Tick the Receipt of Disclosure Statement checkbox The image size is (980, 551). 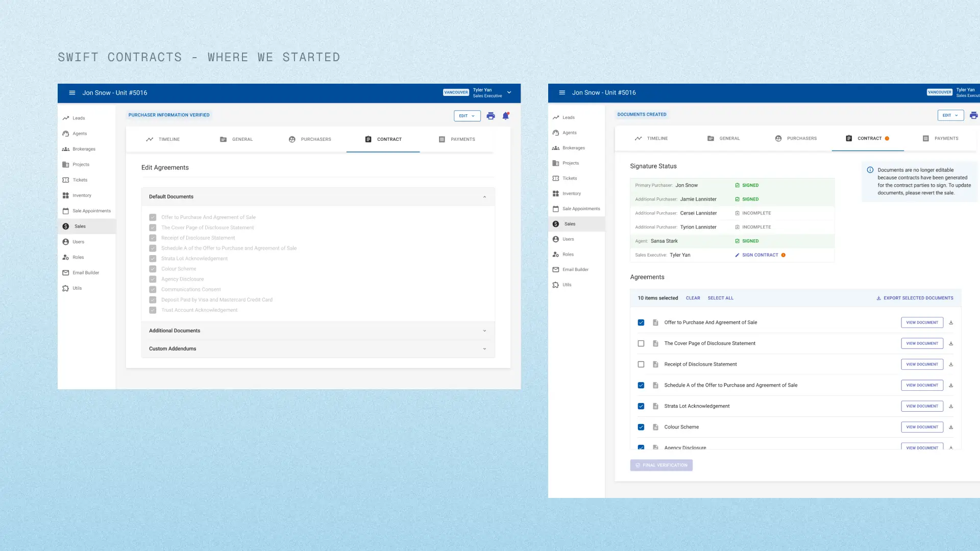pos(641,364)
